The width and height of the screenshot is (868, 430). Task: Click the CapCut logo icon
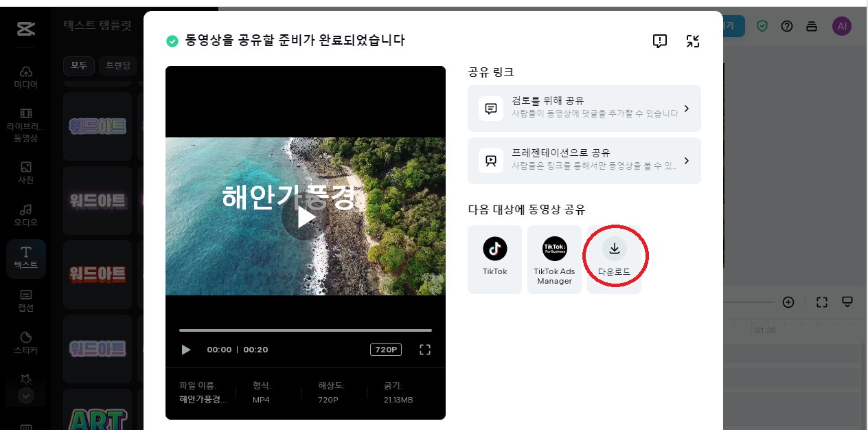[x=26, y=27]
